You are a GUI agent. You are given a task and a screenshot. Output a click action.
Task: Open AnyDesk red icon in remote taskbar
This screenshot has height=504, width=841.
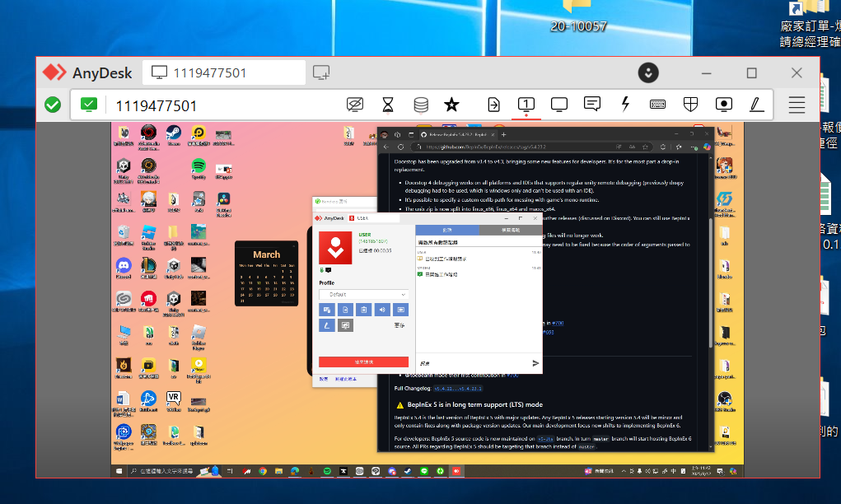pyautogui.click(x=456, y=471)
